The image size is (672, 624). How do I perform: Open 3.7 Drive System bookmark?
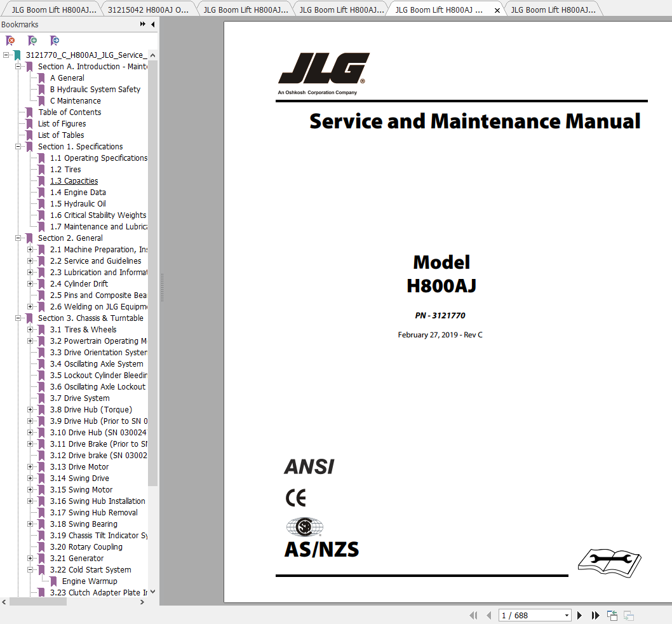[80, 398]
